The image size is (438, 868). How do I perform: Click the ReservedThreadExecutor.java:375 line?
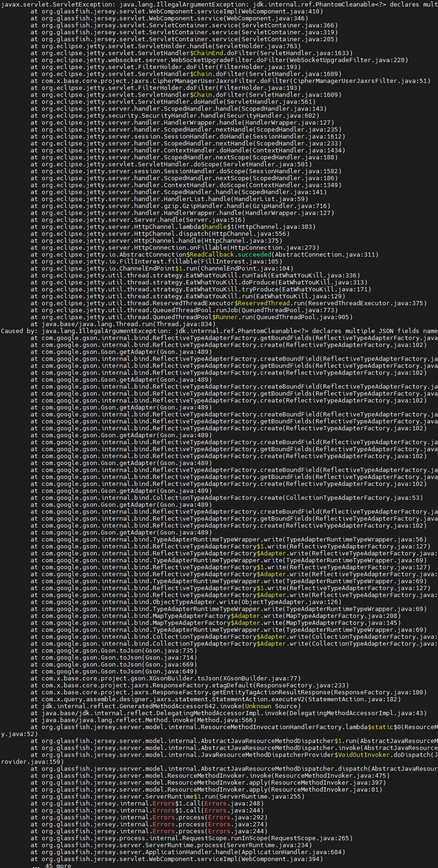229,303
